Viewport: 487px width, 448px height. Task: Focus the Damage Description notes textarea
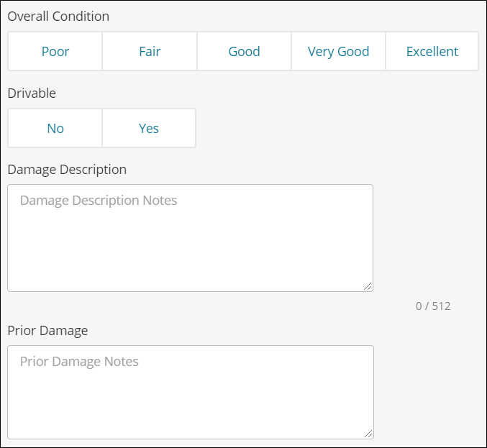point(190,237)
